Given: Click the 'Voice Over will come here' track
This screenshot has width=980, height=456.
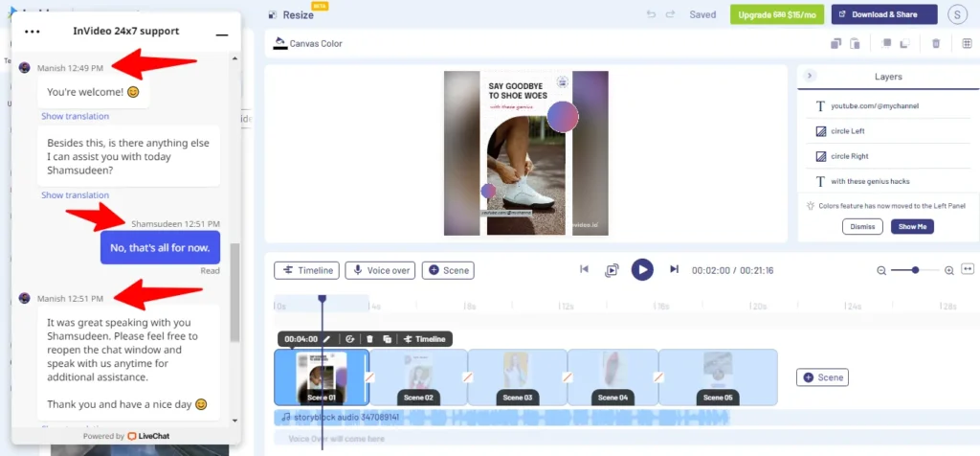Looking at the screenshot, I should point(627,439).
